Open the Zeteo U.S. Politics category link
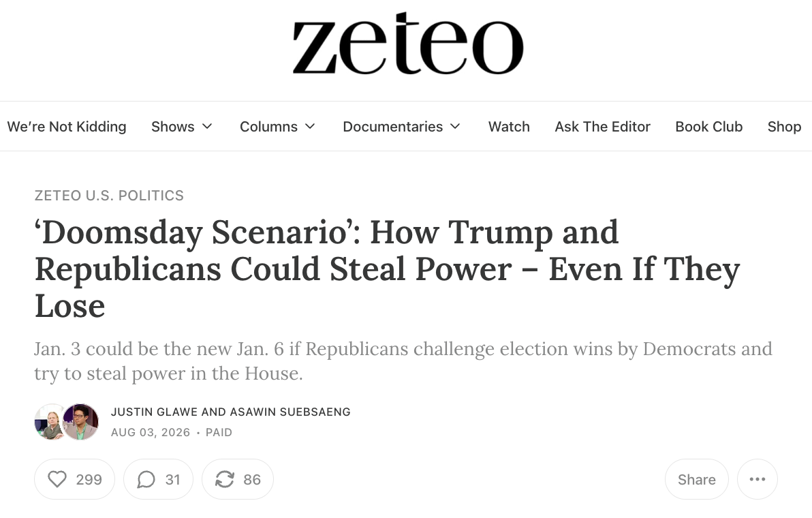The width and height of the screenshot is (812, 518). (x=109, y=196)
